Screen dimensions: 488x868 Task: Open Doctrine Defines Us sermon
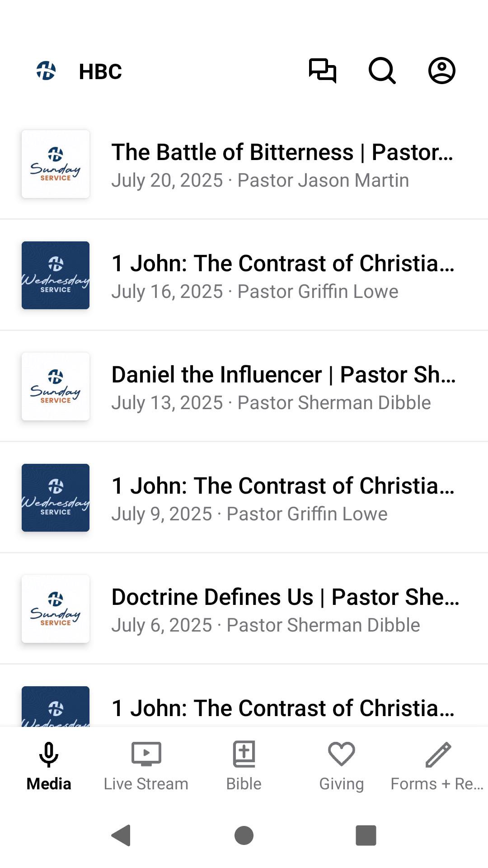[282, 609]
